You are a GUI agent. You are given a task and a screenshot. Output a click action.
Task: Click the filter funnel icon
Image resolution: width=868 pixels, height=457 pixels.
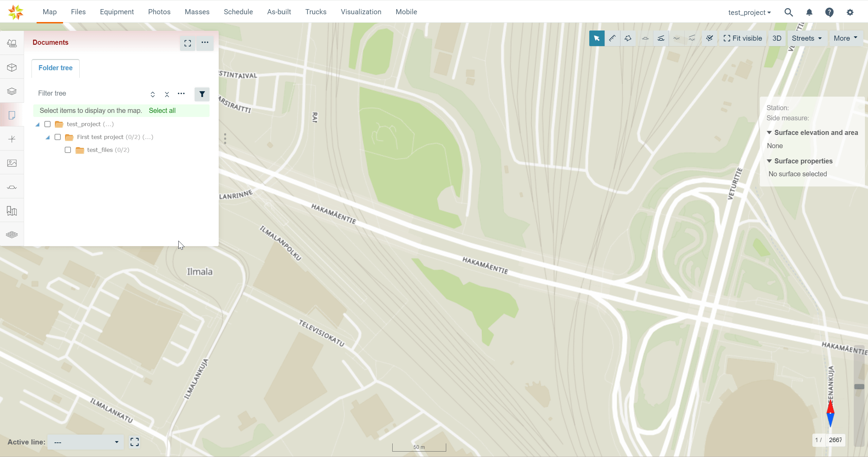tap(202, 94)
